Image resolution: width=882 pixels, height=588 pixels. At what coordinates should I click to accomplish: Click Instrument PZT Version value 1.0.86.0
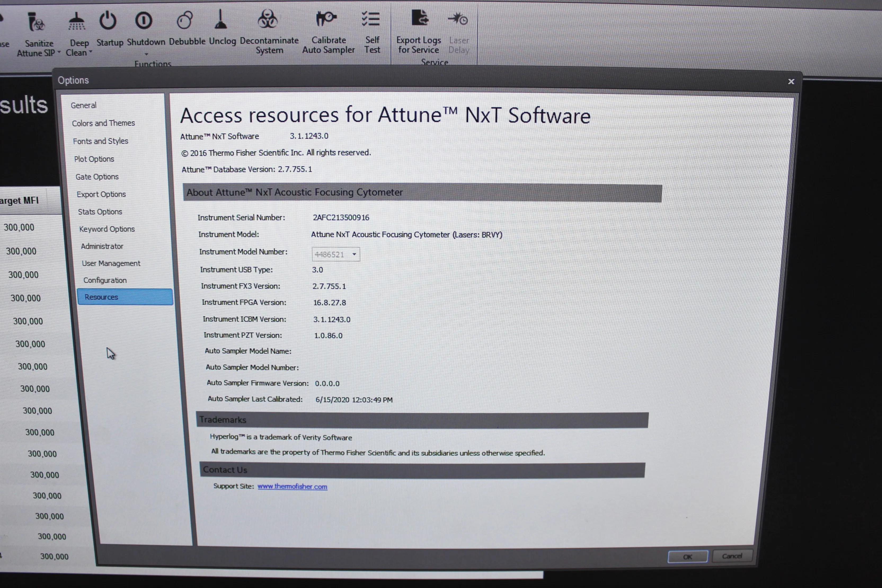click(x=328, y=336)
